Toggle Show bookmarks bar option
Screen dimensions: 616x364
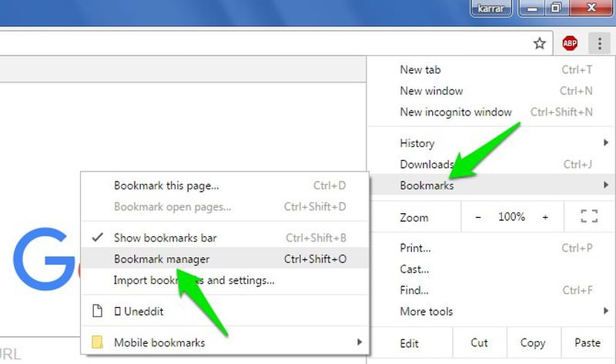point(225,238)
